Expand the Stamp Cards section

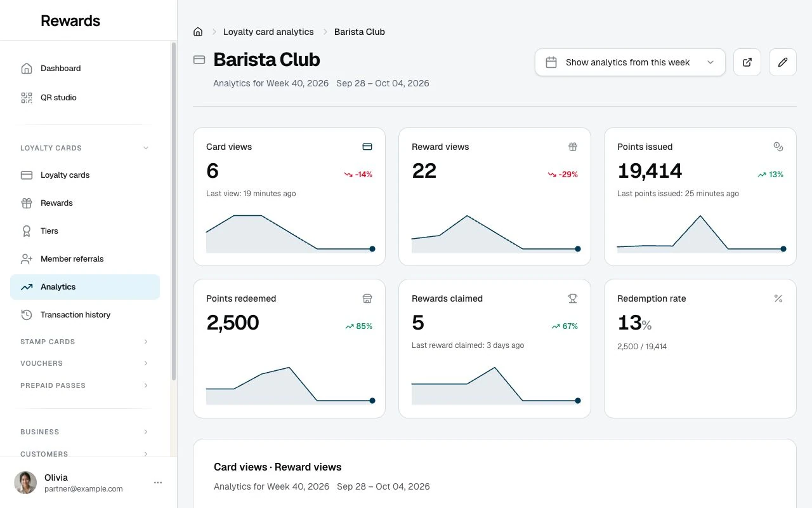pyautogui.click(x=85, y=342)
